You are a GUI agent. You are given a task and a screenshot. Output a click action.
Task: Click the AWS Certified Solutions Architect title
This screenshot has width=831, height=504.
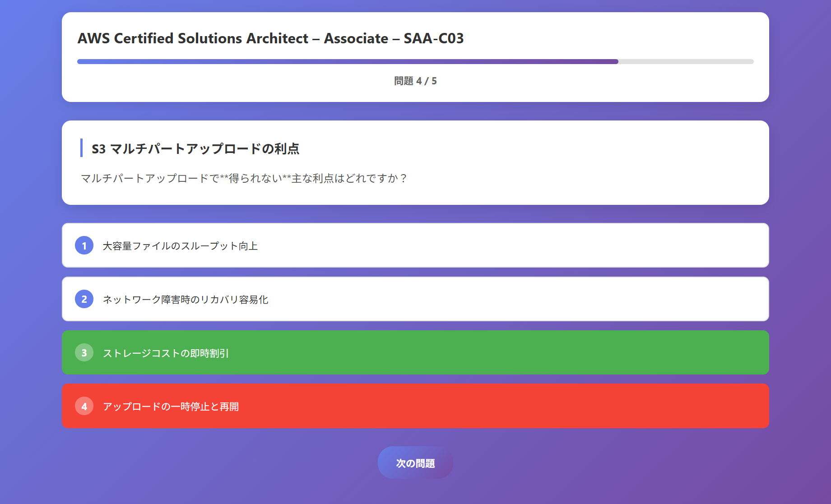click(x=270, y=38)
